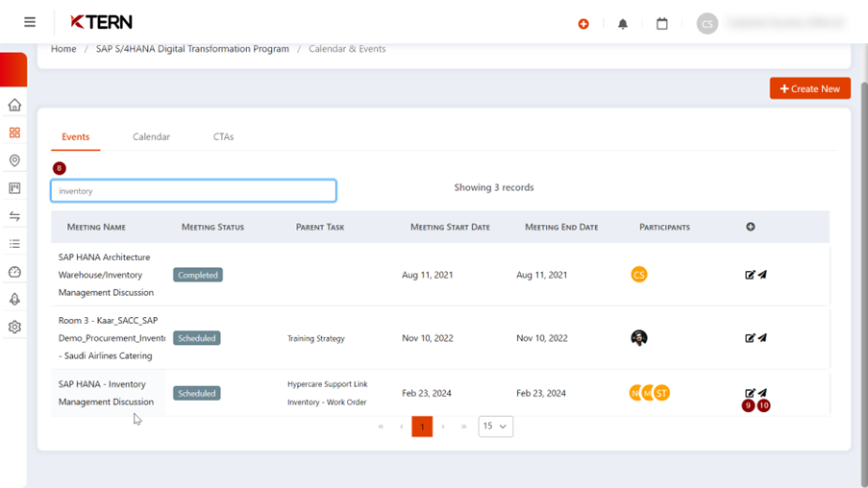This screenshot has height=488, width=868.
Task: Switch to the CTAs tab
Action: (x=223, y=136)
